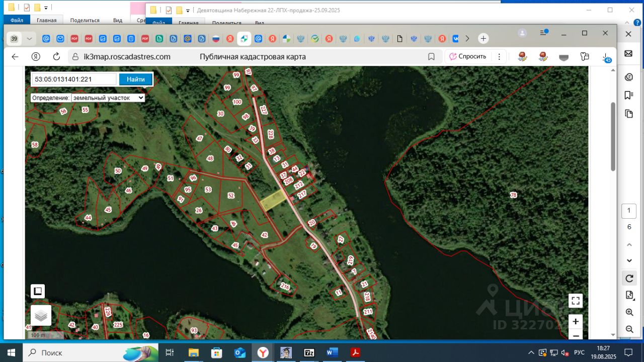Switch the РУС input language indicator
The height and width of the screenshot is (362, 644).
click(x=579, y=352)
